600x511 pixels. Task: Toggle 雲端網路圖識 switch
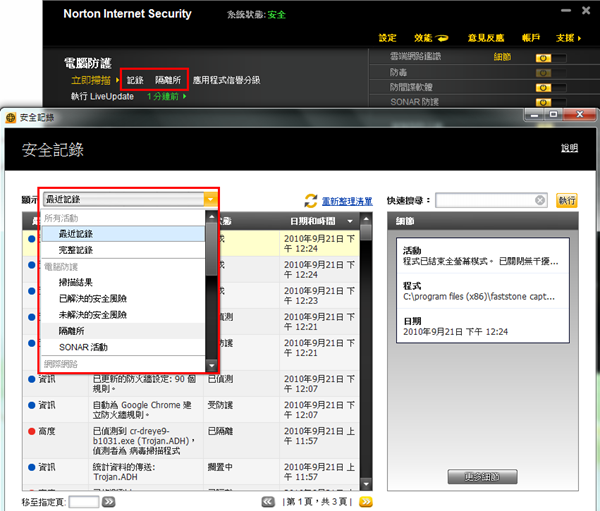tap(550, 58)
